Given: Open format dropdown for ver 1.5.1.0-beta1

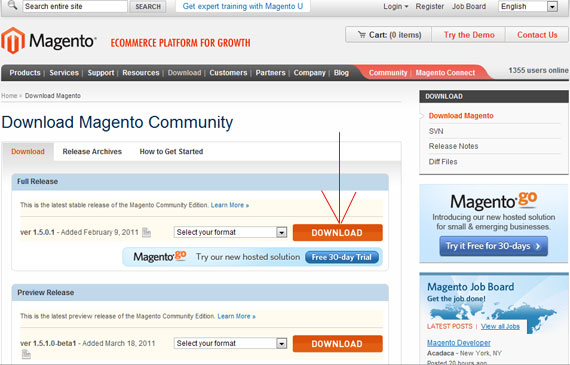Looking at the screenshot, I should click(230, 343).
